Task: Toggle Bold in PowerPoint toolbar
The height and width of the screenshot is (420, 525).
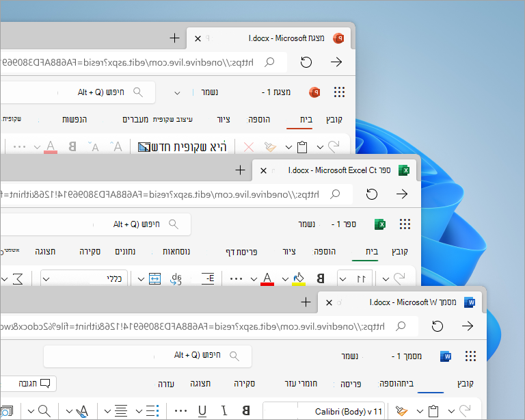Action: (x=72, y=146)
